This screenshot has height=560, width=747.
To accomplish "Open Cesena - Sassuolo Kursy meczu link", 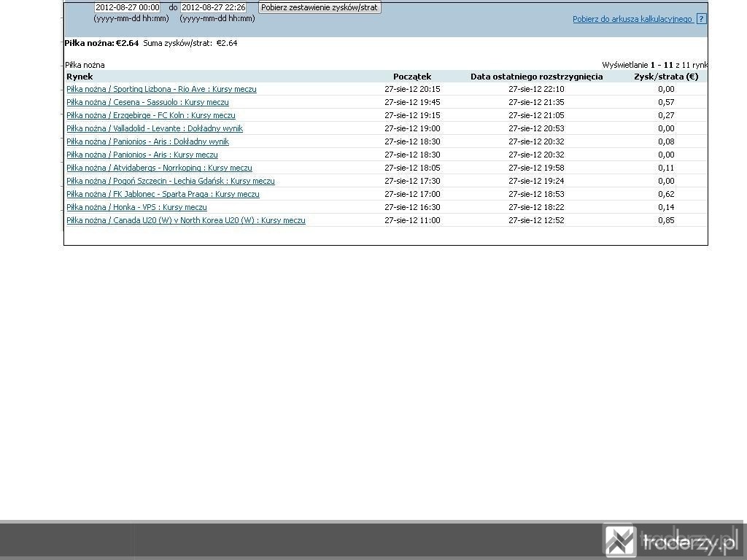I will [x=147, y=102].
